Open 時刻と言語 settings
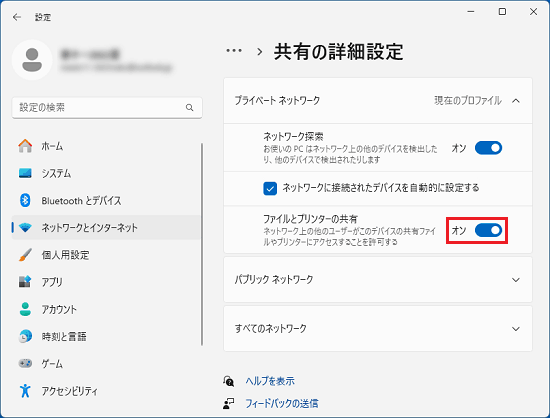Image resolution: width=550 pixels, height=418 pixels. [x=106, y=336]
